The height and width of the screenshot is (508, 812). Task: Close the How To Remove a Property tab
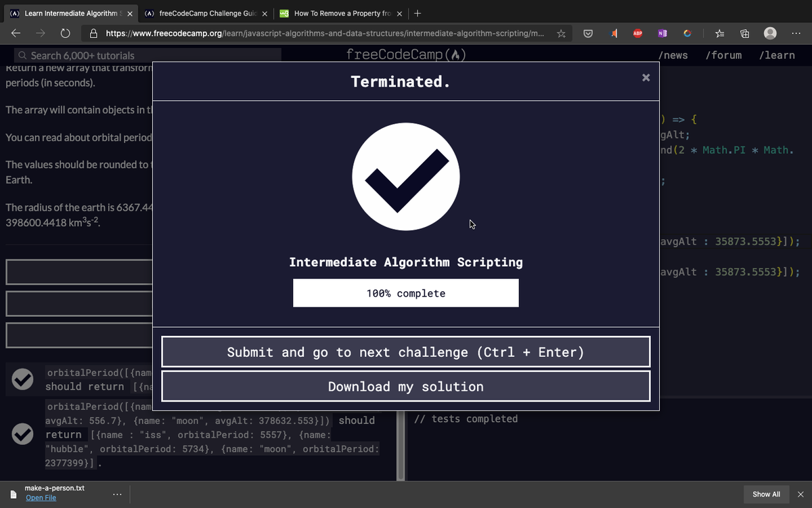[400, 14]
